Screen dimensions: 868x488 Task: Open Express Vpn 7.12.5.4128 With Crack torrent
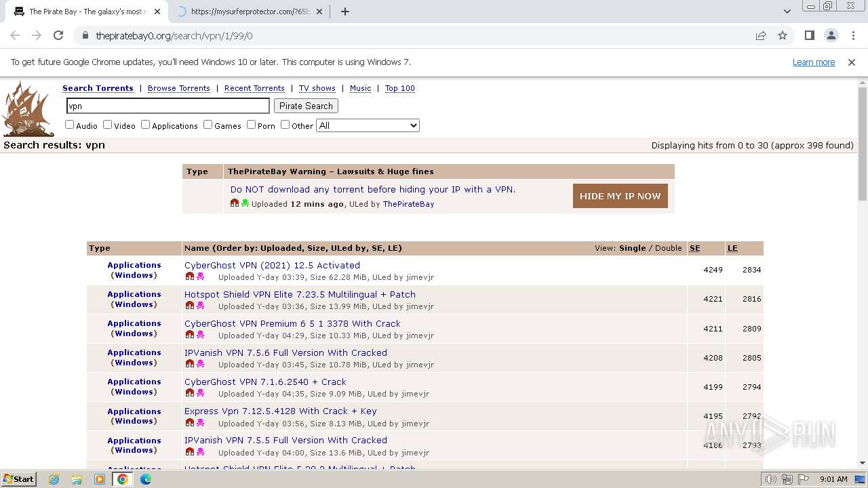coord(280,411)
